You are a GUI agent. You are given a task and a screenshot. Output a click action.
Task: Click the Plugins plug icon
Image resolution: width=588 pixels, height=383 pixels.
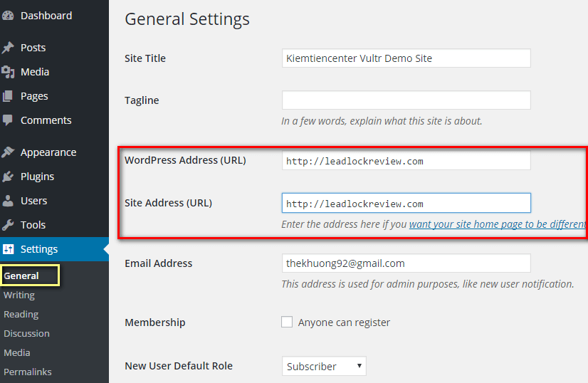[8, 177]
